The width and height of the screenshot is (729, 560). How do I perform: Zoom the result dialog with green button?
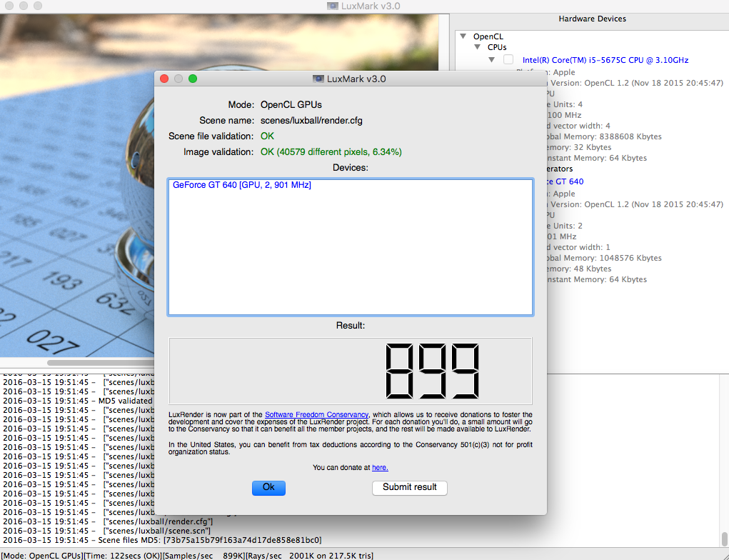[193, 79]
